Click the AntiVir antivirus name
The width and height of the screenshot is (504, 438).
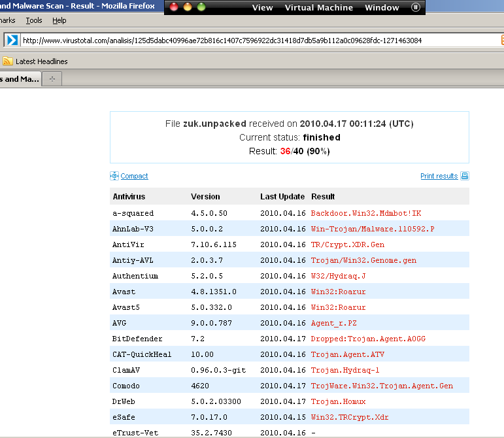pos(128,244)
